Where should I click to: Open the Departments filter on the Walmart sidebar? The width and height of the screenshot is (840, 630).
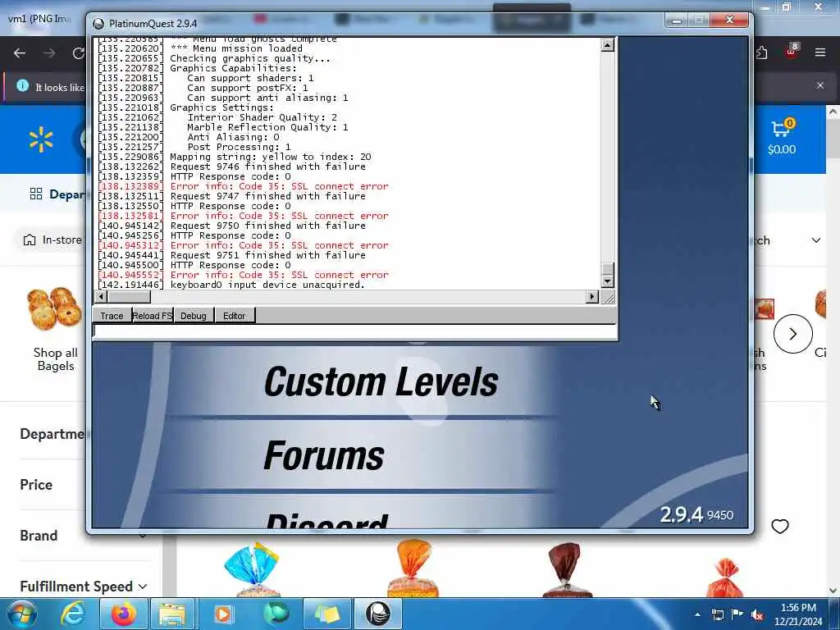[52, 434]
